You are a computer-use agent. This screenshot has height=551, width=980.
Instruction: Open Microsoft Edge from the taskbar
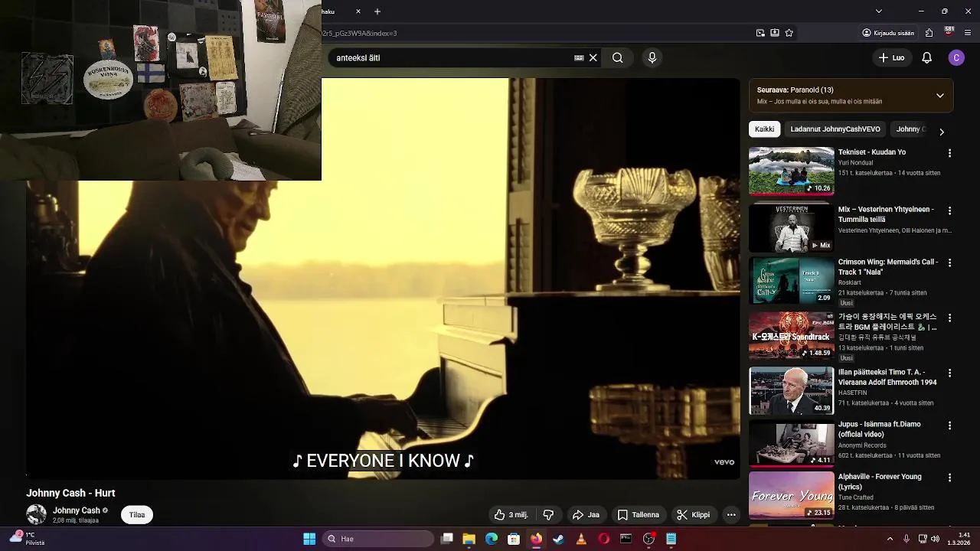click(x=492, y=539)
